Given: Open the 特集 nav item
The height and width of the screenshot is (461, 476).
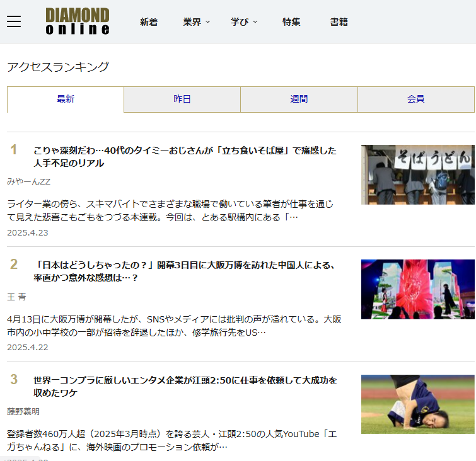Looking at the screenshot, I should 291,22.
